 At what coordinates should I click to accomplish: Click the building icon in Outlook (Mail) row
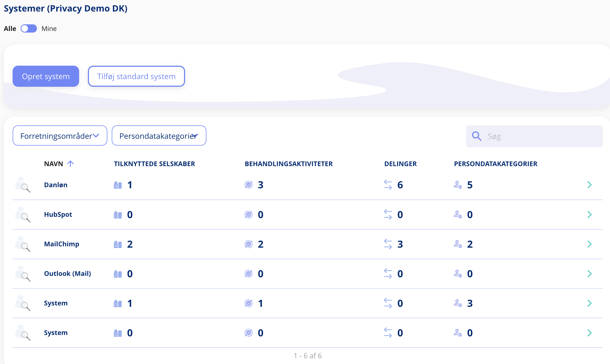click(118, 274)
